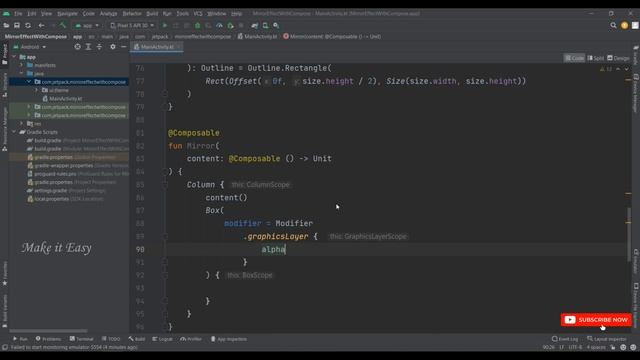The image size is (640, 360).
Task: Click the editor vertical scrollbar
Action: point(629,235)
